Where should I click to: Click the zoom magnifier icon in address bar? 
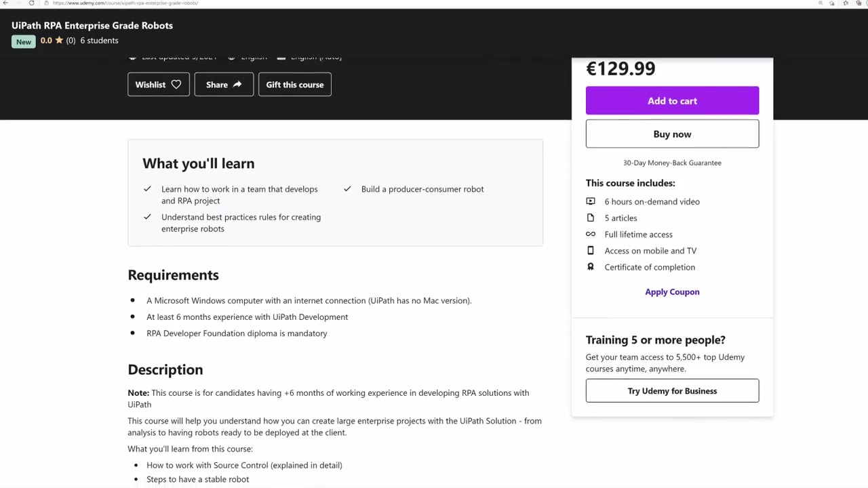[821, 3]
